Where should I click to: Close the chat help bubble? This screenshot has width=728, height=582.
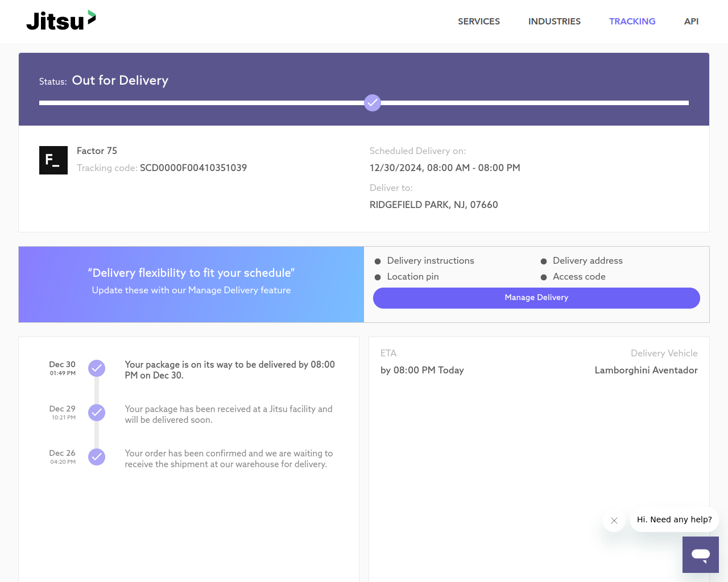click(614, 521)
